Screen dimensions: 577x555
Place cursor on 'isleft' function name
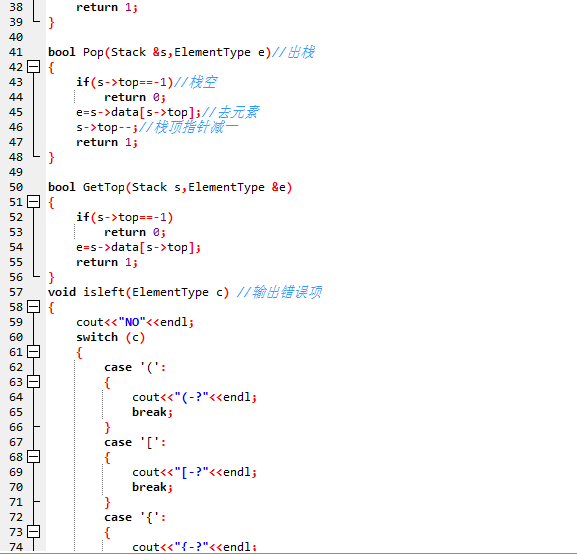104,292
